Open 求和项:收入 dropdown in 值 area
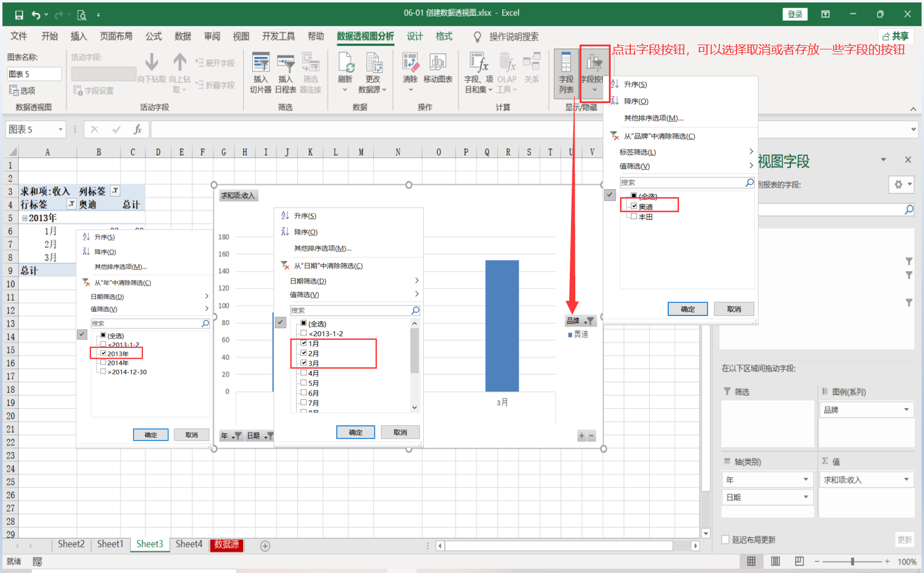This screenshot has width=924, height=573. coord(906,480)
